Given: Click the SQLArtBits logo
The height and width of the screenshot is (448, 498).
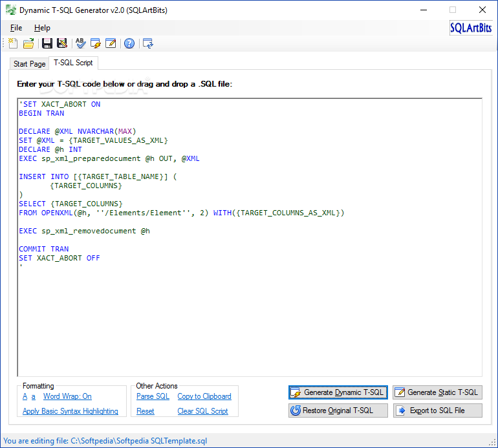Looking at the screenshot, I should pos(471,28).
